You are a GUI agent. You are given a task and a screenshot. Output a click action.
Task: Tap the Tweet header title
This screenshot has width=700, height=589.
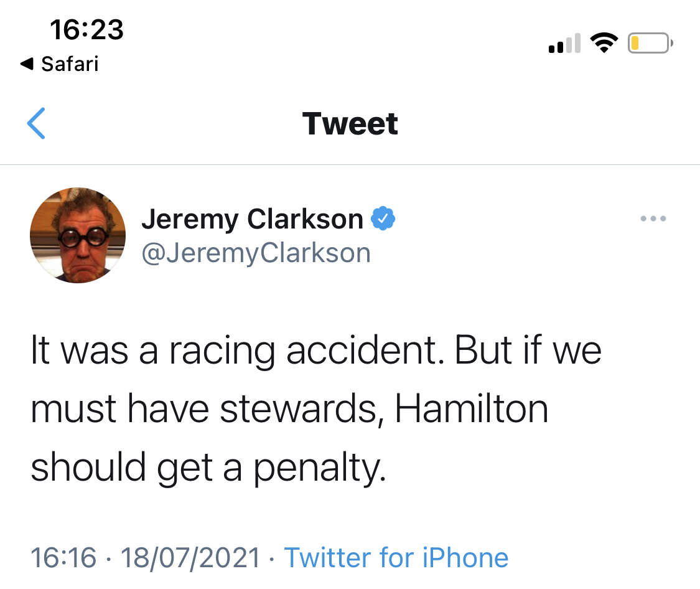pos(350,123)
